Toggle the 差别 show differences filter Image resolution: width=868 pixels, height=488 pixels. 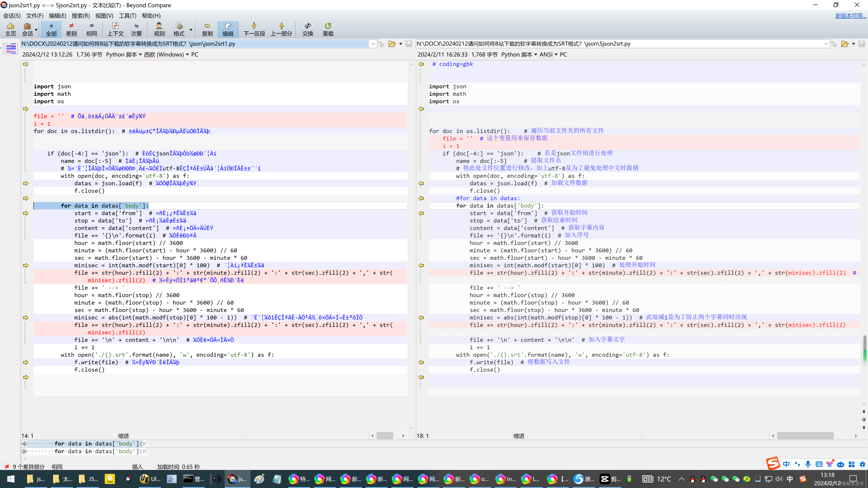[x=71, y=29]
